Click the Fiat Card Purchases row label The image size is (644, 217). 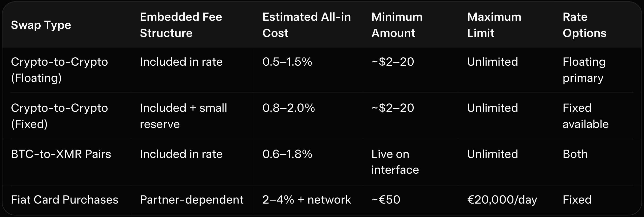click(65, 200)
